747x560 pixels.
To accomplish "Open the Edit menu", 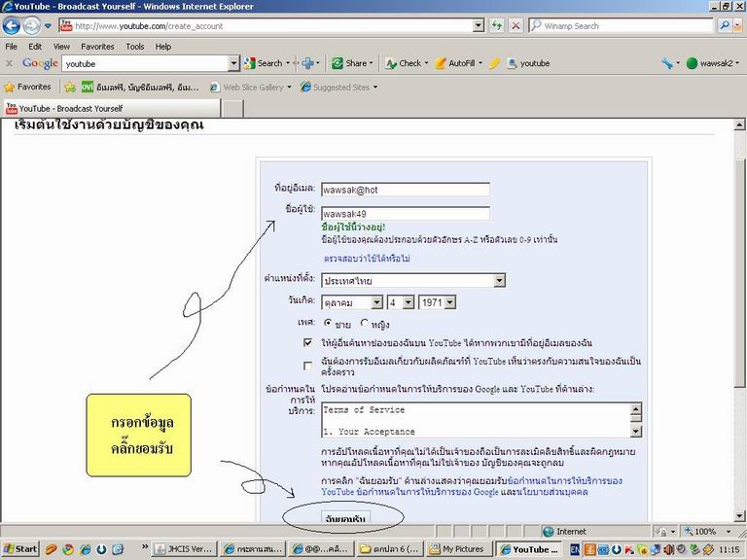I will [35, 47].
